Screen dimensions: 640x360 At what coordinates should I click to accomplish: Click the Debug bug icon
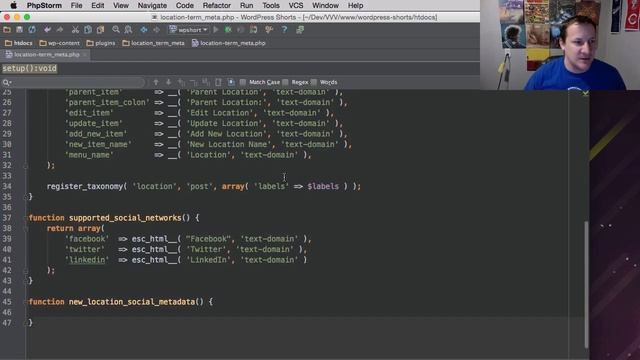(x=228, y=30)
